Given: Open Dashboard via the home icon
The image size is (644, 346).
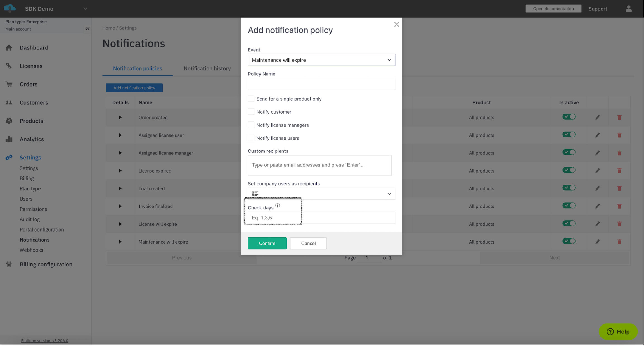Looking at the screenshot, I should [x=9, y=48].
